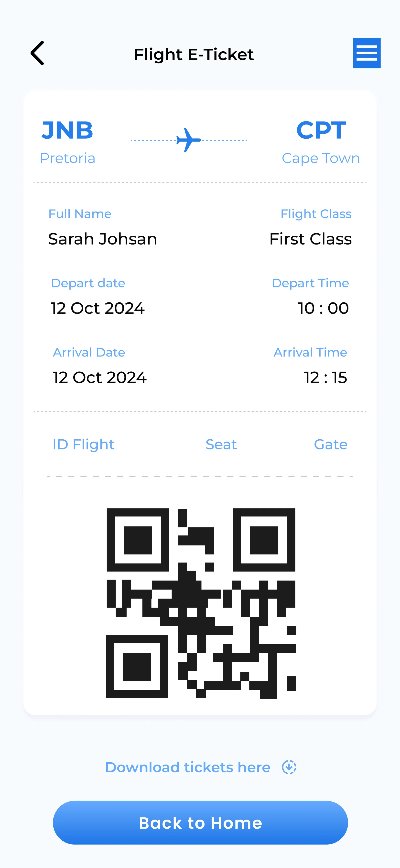Click the Pretoria city name
The image size is (400, 868).
[68, 158]
